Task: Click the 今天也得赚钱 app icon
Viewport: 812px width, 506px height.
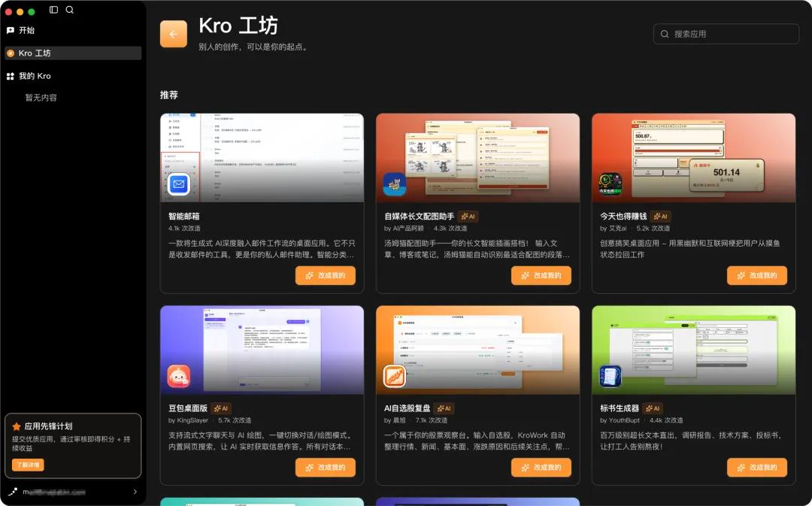Action: coord(611,184)
